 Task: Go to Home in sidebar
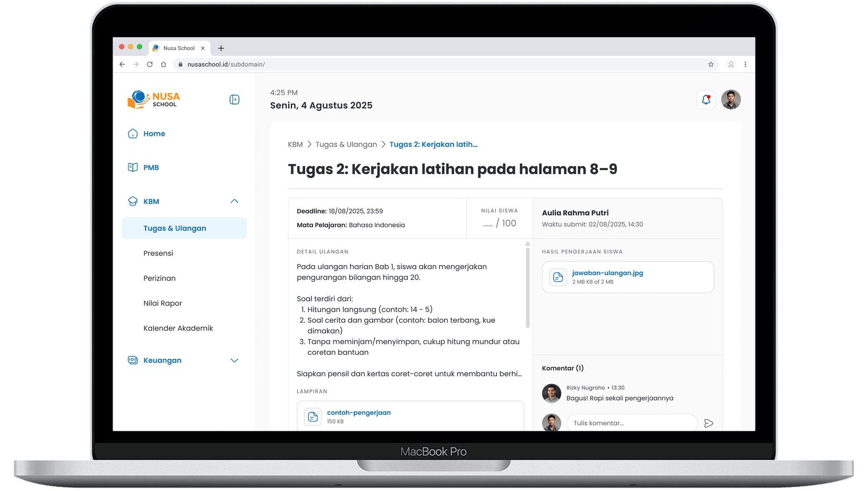point(154,133)
